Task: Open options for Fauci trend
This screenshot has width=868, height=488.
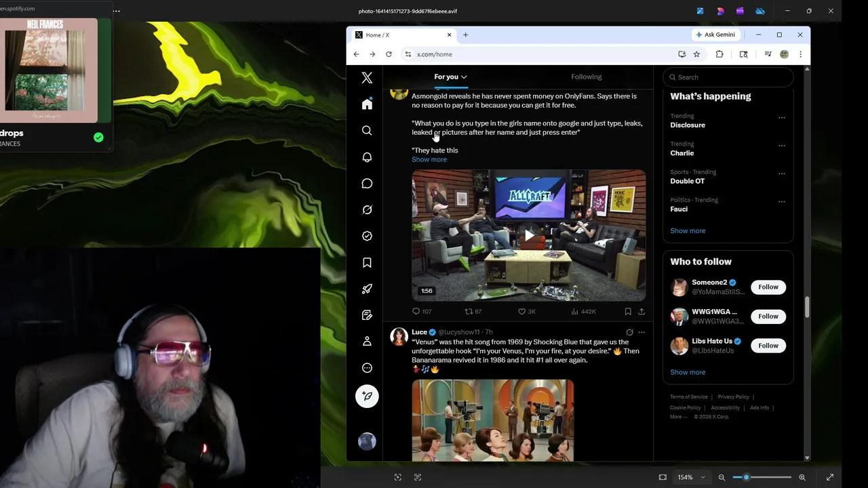Action: tap(782, 201)
